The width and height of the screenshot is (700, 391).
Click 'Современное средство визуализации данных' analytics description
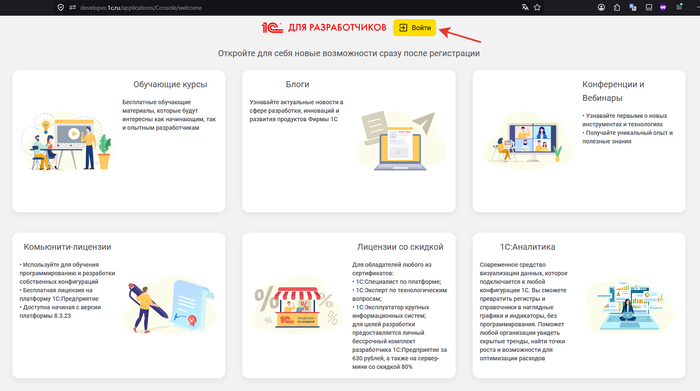[x=524, y=312]
